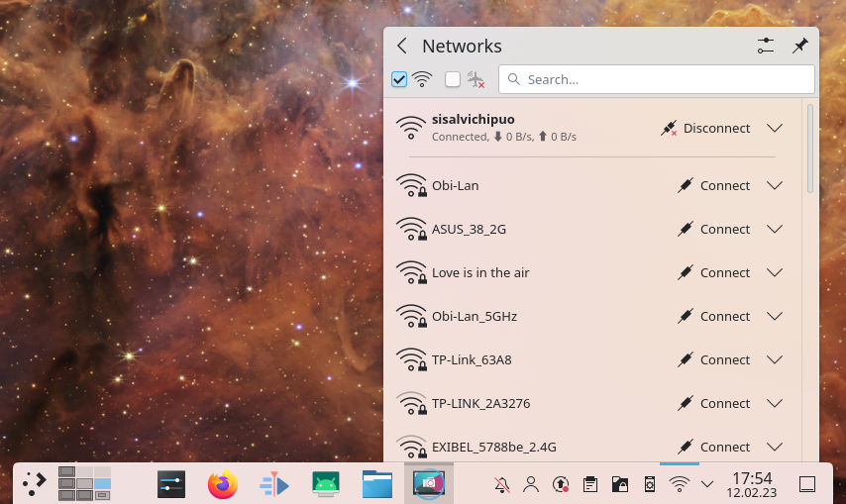
Task: Click the notifications bell in system tray
Action: pyautogui.click(x=502, y=484)
